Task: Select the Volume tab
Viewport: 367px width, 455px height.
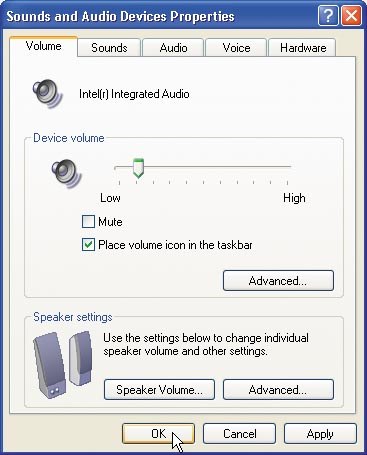Action: pos(44,46)
